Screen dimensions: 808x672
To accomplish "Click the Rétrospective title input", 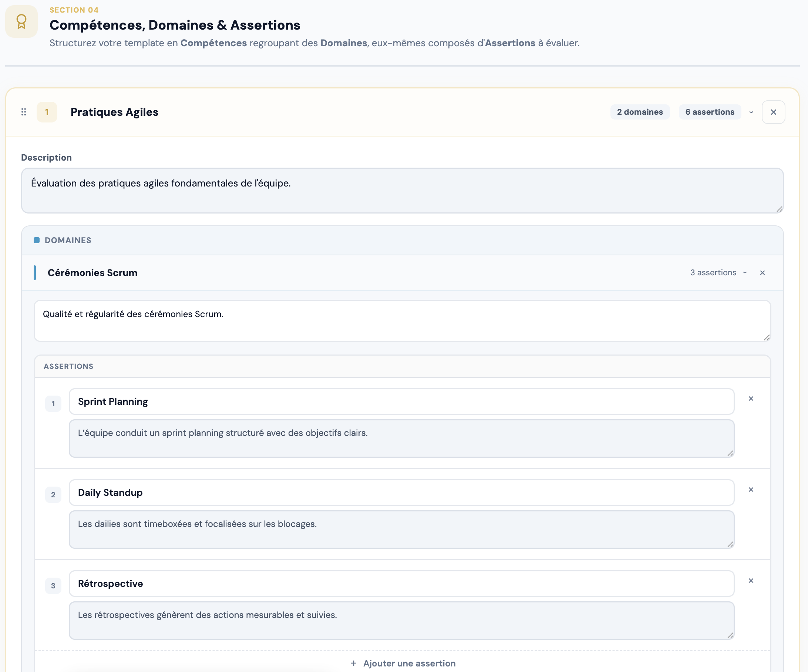I will pyautogui.click(x=401, y=584).
